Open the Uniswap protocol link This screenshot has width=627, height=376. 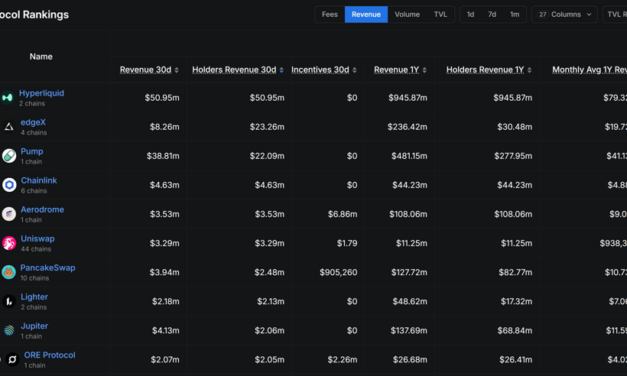[38, 239]
